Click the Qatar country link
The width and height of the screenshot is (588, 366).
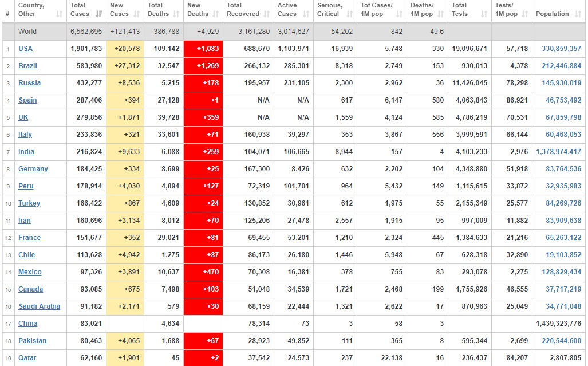27,358
